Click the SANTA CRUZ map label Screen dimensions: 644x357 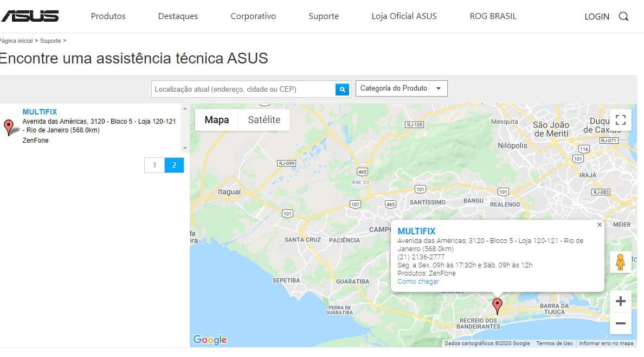tap(302, 239)
